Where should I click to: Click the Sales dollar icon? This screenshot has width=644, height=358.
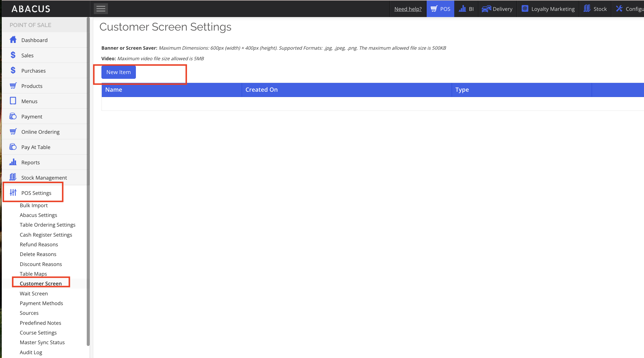tap(13, 55)
